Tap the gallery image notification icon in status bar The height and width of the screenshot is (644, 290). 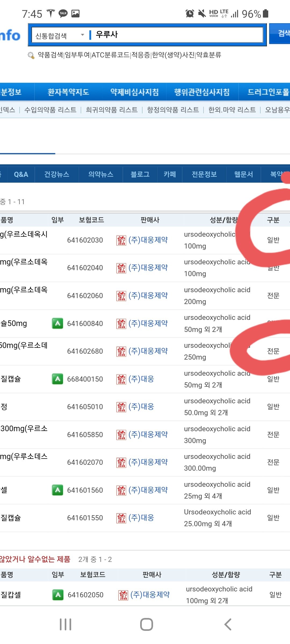point(75,13)
